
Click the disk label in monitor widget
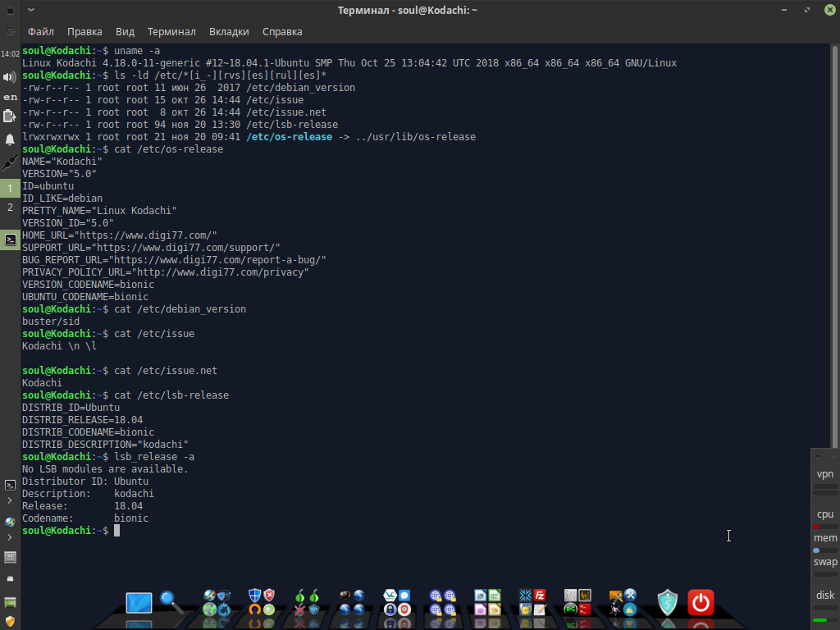click(825, 596)
